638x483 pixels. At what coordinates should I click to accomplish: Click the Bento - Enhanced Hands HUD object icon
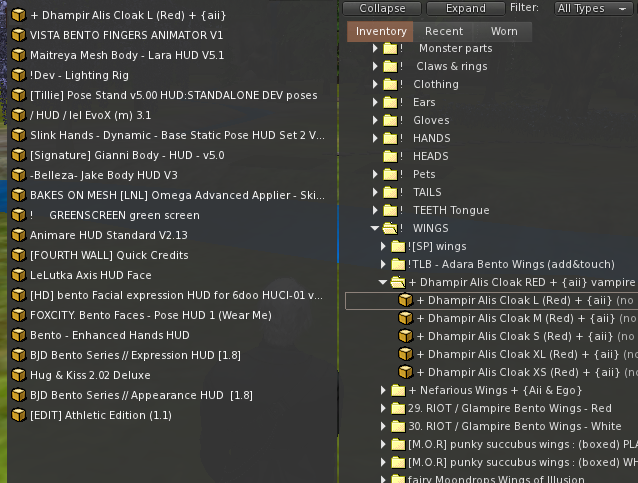[x=18, y=335]
